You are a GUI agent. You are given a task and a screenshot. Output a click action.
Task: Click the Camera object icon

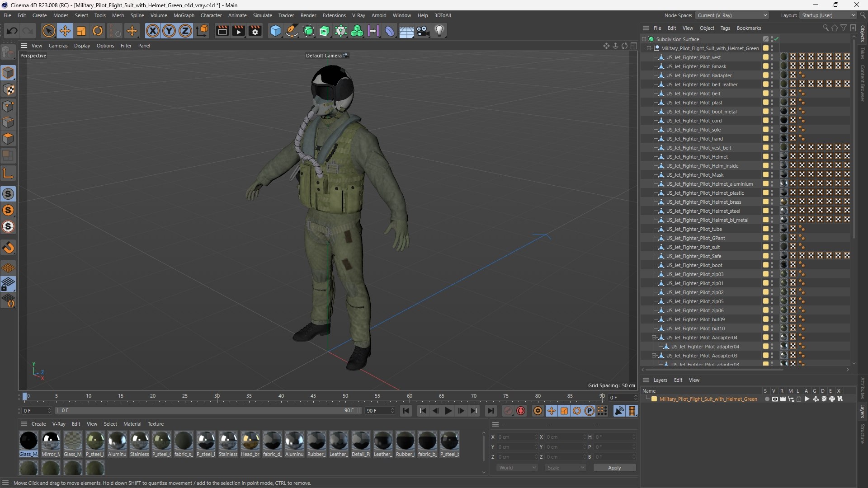point(423,31)
